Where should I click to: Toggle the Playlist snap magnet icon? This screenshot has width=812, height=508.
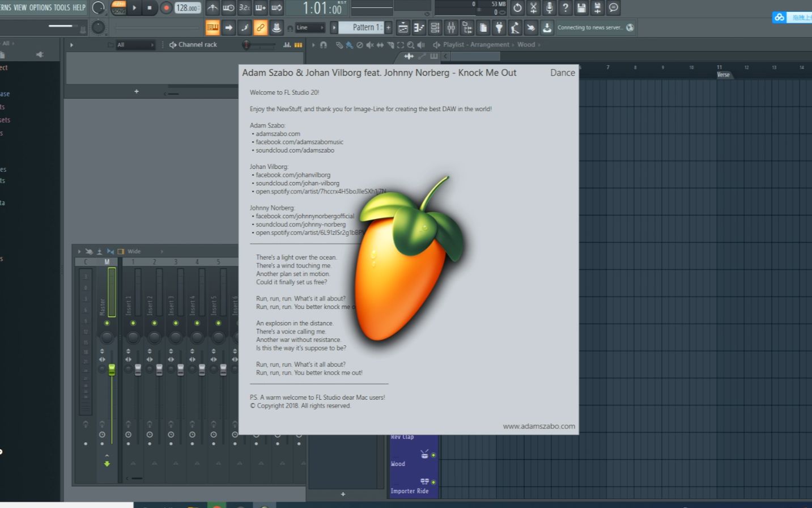pos(324,45)
